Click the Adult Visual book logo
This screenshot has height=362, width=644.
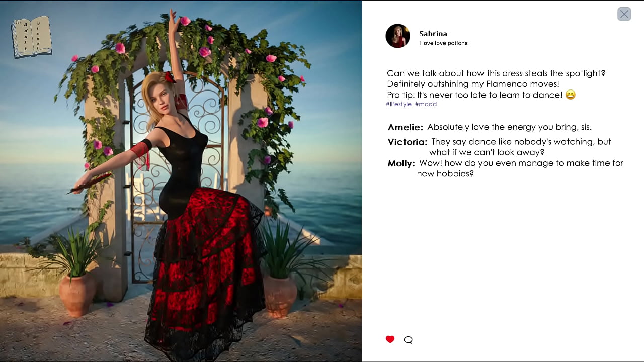point(31,37)
